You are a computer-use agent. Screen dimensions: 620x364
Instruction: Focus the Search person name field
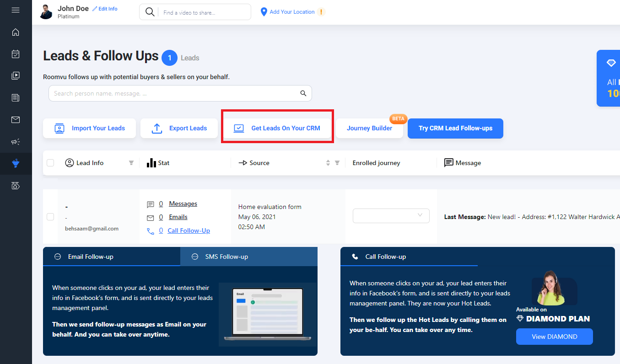coord(174,93)
